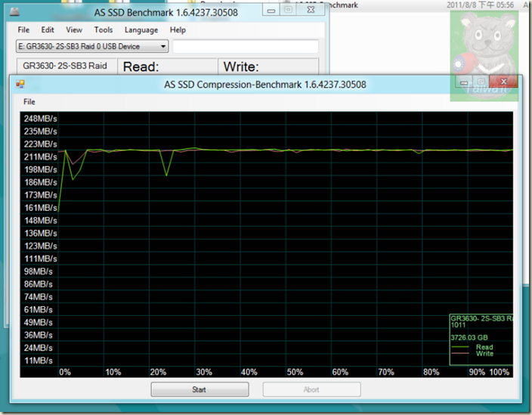532x415 pixels.
Task: Click the Compression-Benchmark title bar text
Action: point(265,85)
